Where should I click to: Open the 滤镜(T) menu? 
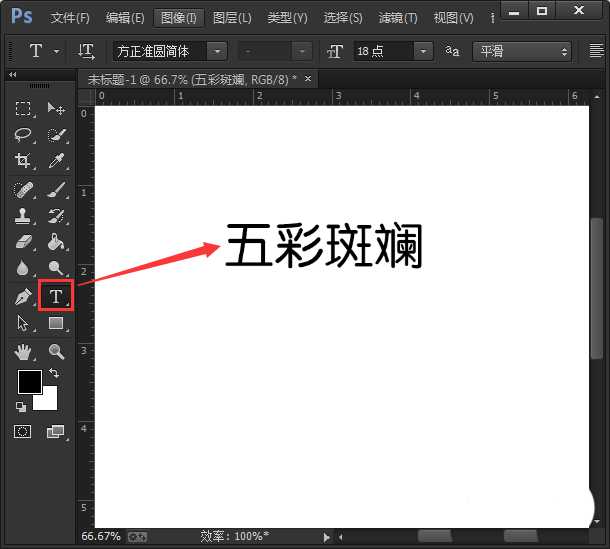point(397,18)
